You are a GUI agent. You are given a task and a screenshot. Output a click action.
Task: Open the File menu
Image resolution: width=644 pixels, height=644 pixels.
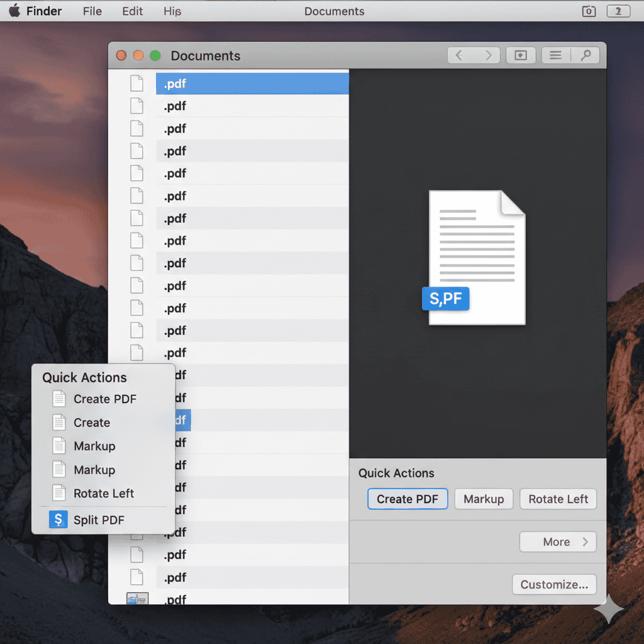92,11
